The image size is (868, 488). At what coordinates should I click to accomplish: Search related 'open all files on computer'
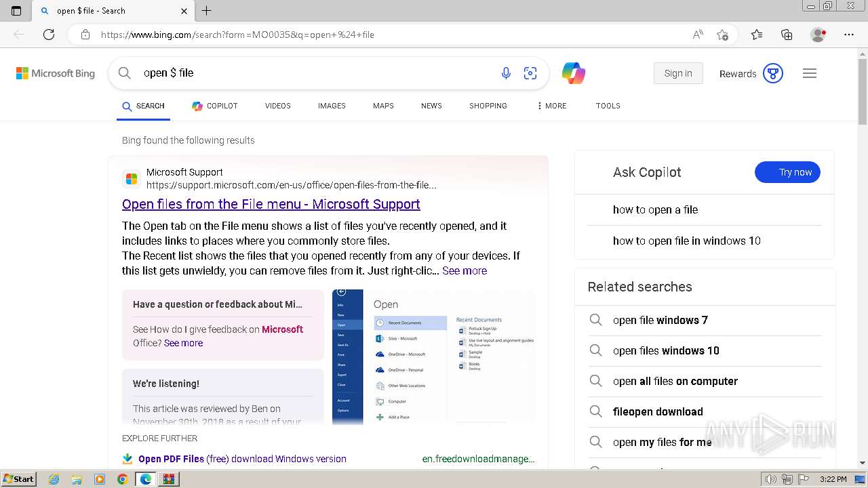tap(675, 381)
